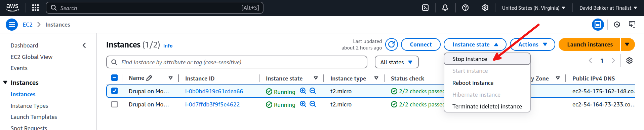Open Launch Templates in sidebar
Image resolution: width=644 pixels, height=130 pixels.
(x=34, y=117)
